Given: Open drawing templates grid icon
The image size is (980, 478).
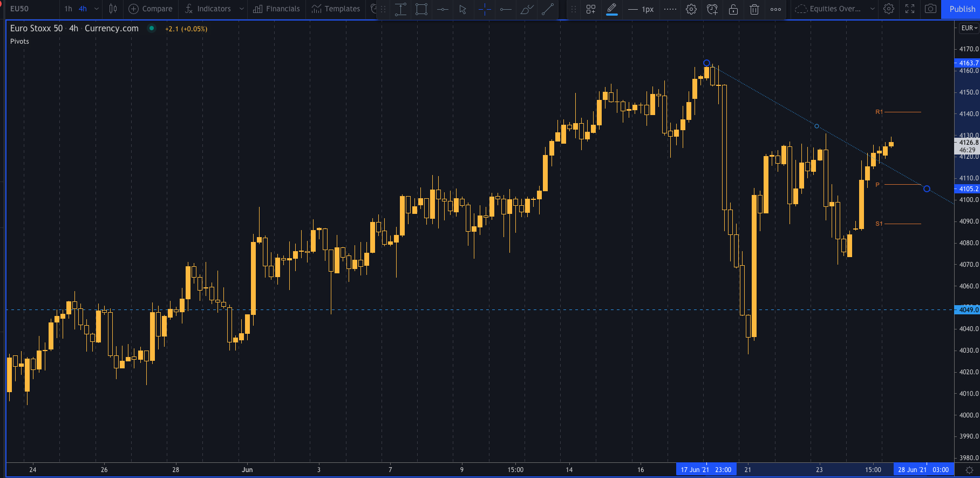Looking at the screenshot, I should click(591, 9).
